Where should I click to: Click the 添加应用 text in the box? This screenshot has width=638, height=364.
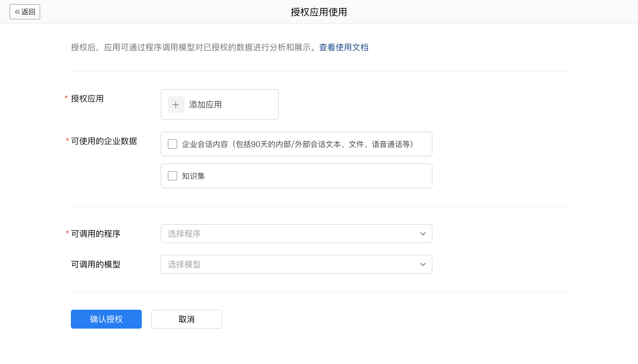[x=205, y=104]
